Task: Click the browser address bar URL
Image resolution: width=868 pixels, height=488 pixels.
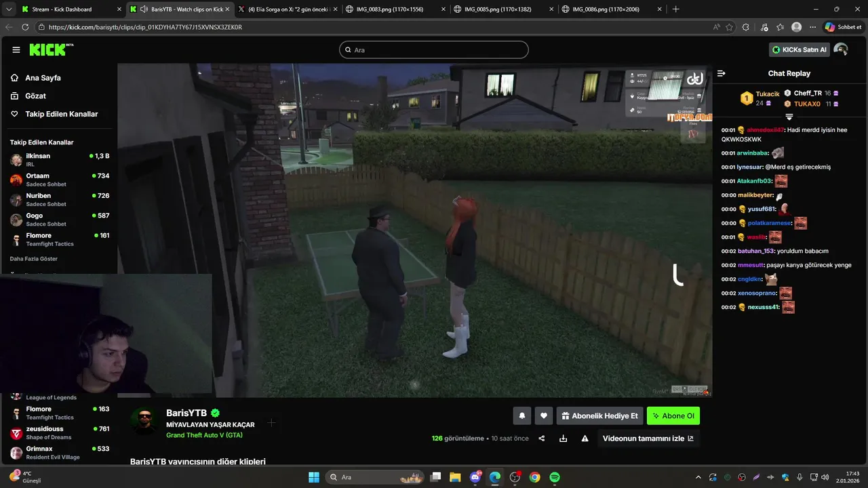Action: (x=145, y=27)
